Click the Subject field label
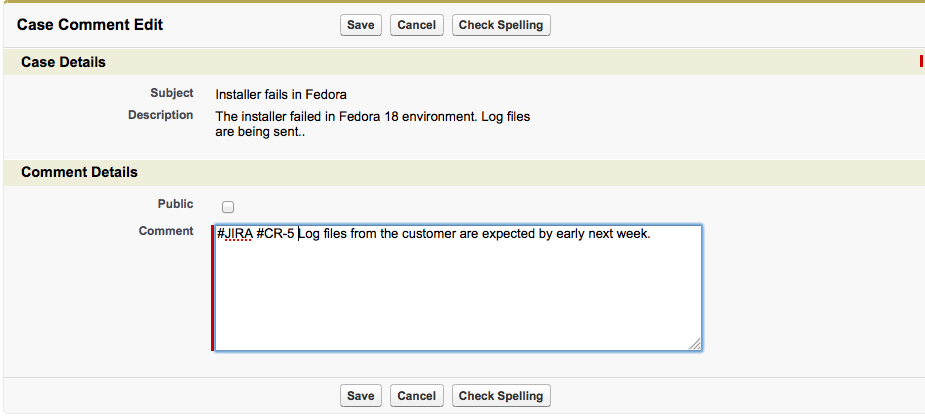Image resolution: width=925 pixels, height=418 pixels. (x=172, y=93)
